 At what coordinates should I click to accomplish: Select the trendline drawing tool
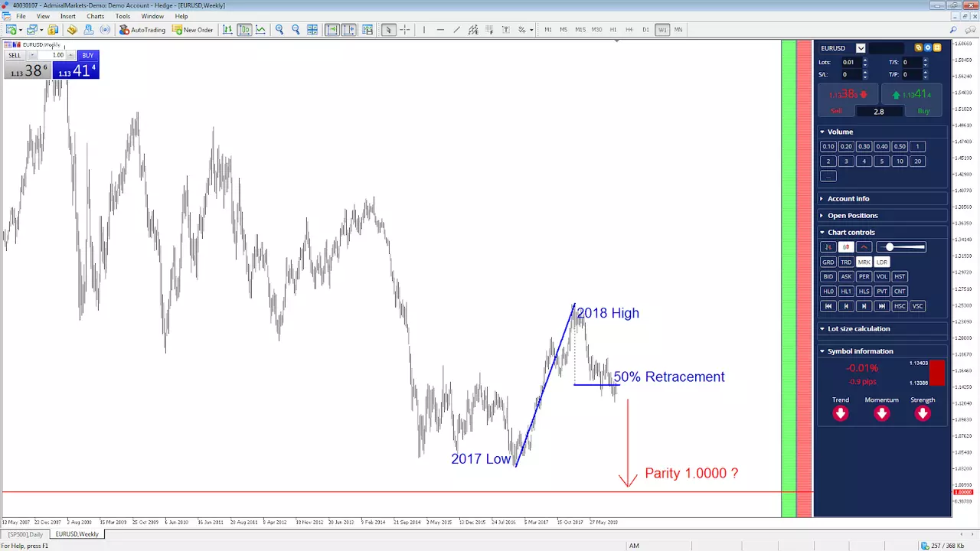[x=456, y=30]
